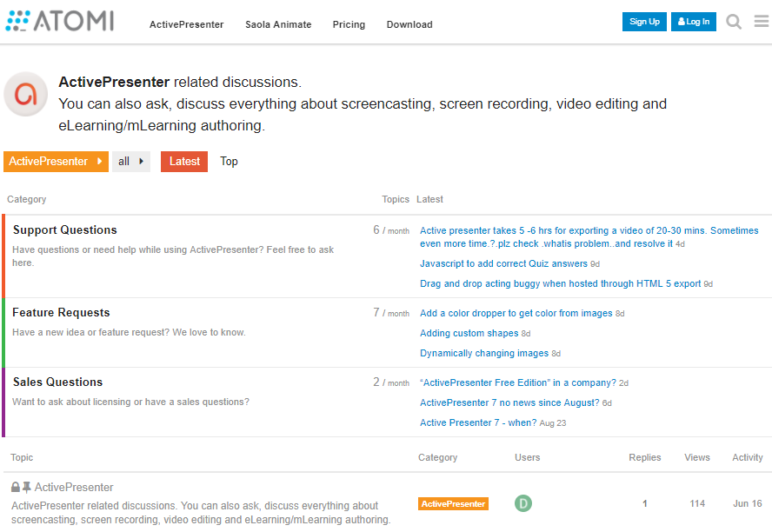Click the Topics column header
The image size is (772, 532).
396,199
